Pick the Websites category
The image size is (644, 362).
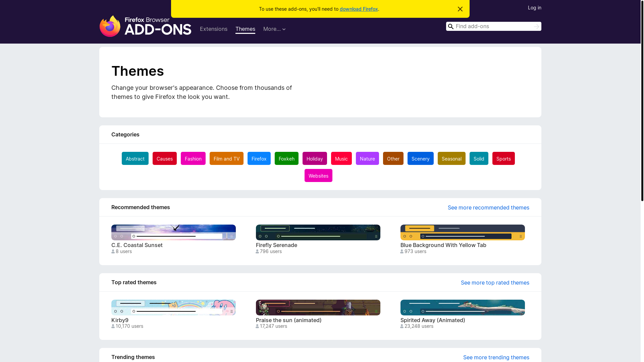(x=318, y=176)
